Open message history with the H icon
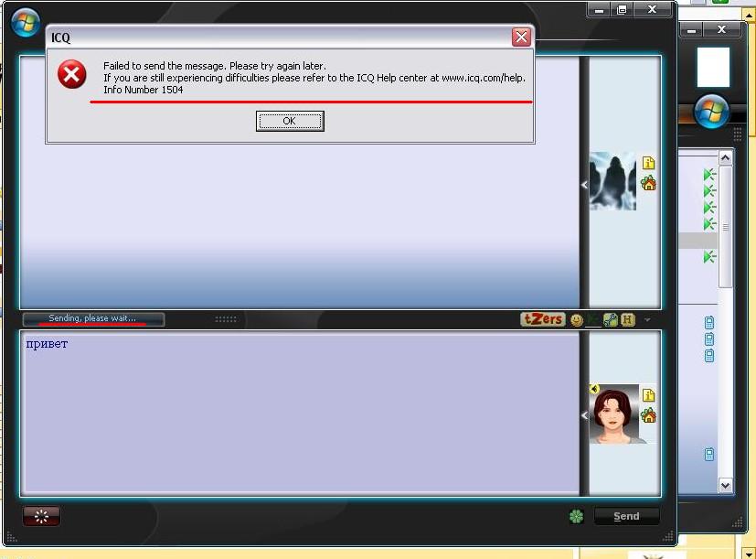 pos(627,319)
